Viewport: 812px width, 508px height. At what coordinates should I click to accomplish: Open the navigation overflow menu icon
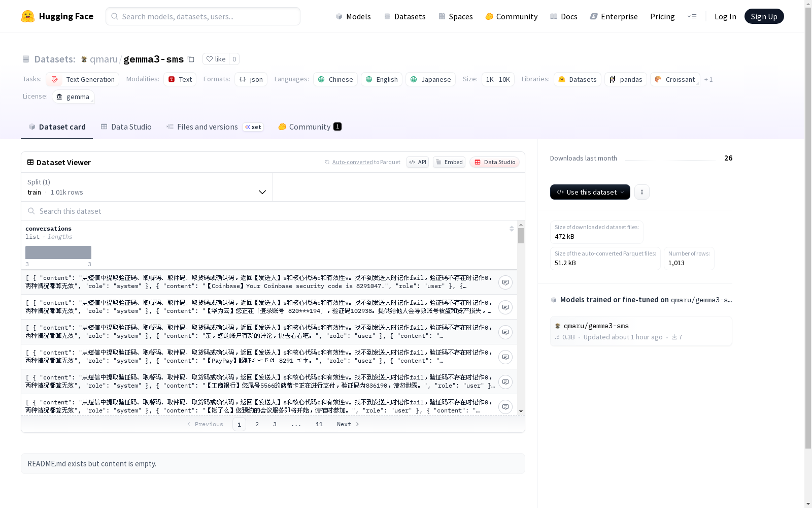click(692, 16)
